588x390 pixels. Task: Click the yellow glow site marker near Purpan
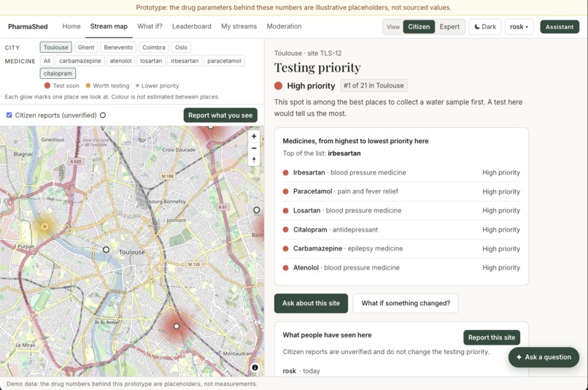[x=45, y=226]
